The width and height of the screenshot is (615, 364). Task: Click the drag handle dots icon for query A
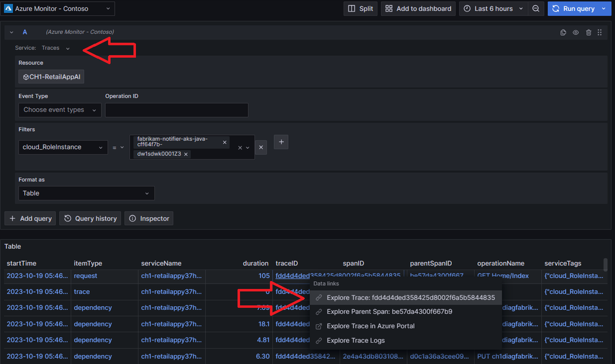(600, 33)
